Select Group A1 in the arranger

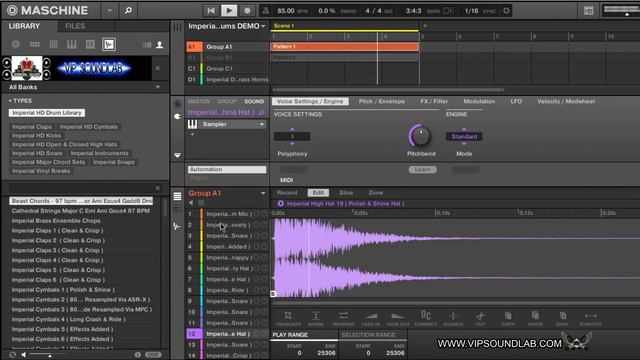coord(219,47)
